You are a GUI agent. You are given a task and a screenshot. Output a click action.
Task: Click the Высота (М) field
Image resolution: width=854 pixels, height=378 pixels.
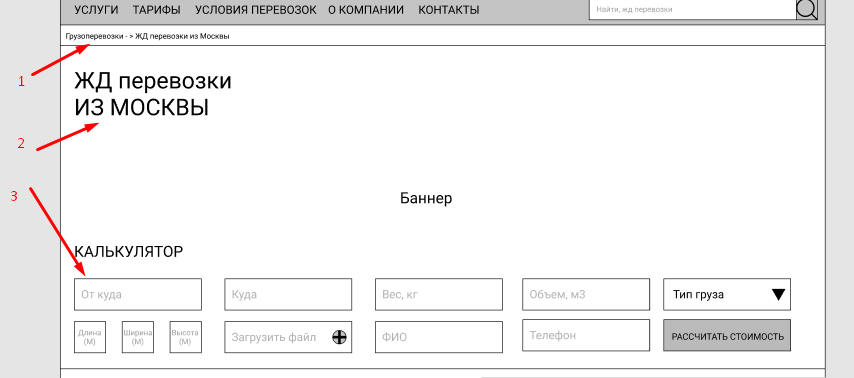(185, 337)
